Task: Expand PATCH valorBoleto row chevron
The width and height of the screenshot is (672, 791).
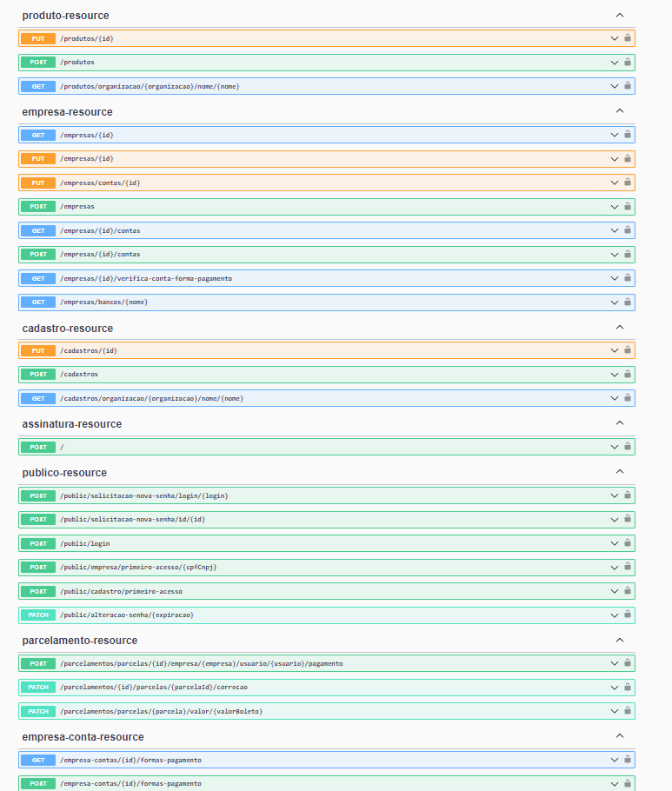Action: [615, 711]
